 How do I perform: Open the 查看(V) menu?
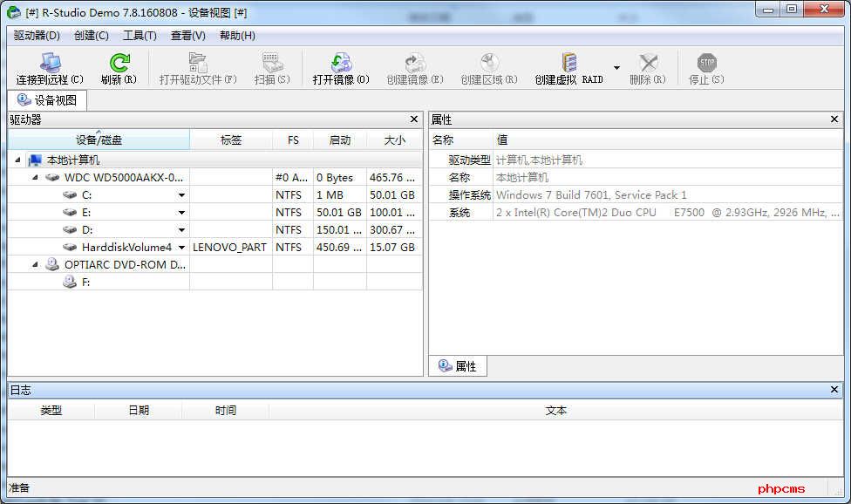click(187, 35)
